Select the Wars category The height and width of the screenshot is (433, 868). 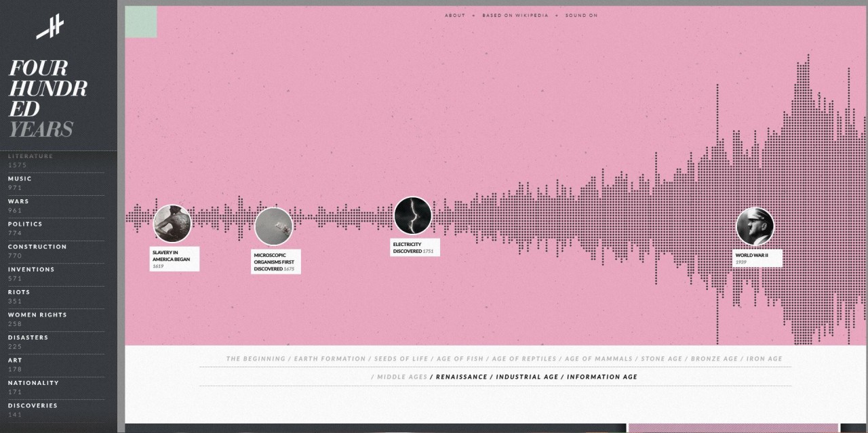[18, 201]
